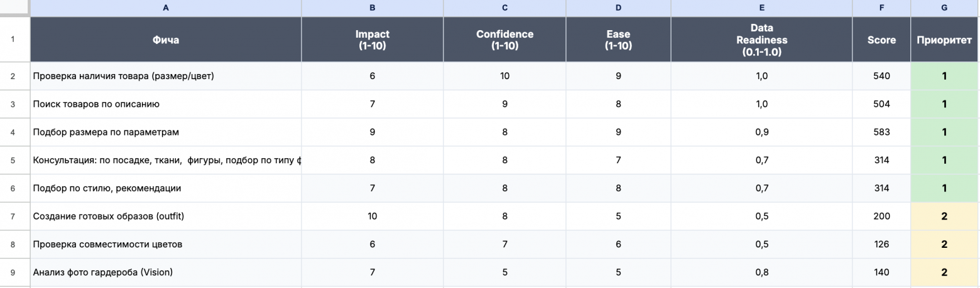This screenshot has height=288, width=980.
Task: Select green priority cell in row 2
Action: click(944, 76)
